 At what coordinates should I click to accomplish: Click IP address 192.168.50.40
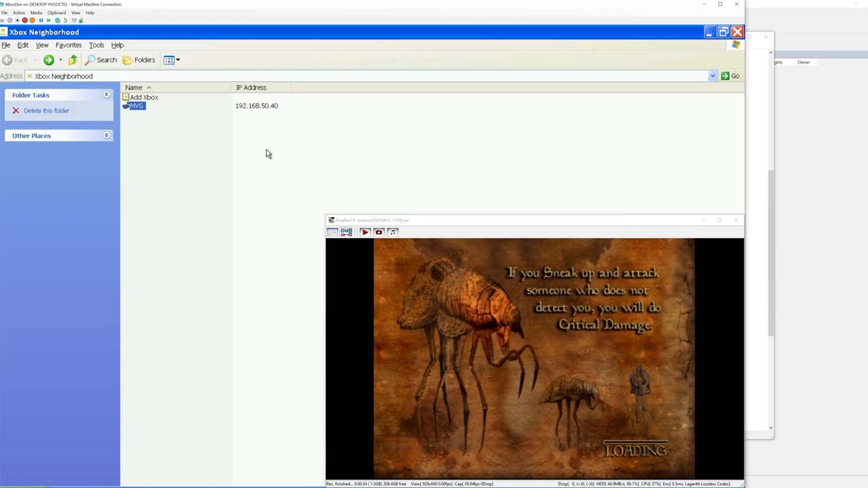pyautogui.click(x=257, y=106)
